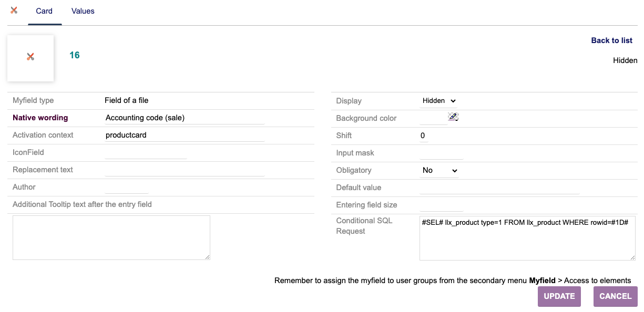Click the Input mask field
The image size is (644, 312).
coord(441,153)
